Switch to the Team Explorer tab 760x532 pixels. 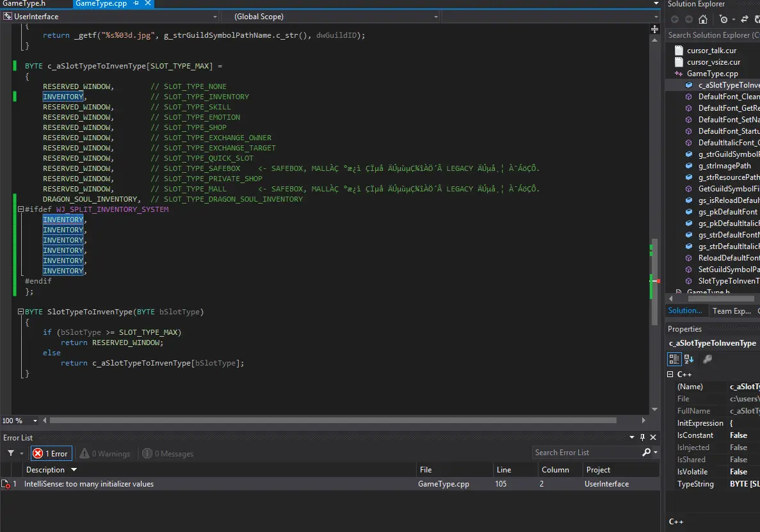(x=731, y=311)
